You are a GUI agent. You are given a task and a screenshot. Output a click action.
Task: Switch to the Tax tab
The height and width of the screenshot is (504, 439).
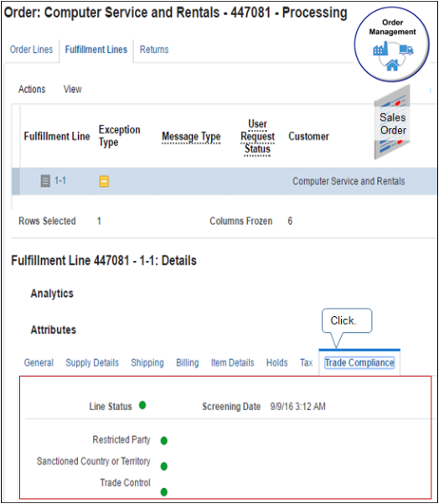(307, 363)
